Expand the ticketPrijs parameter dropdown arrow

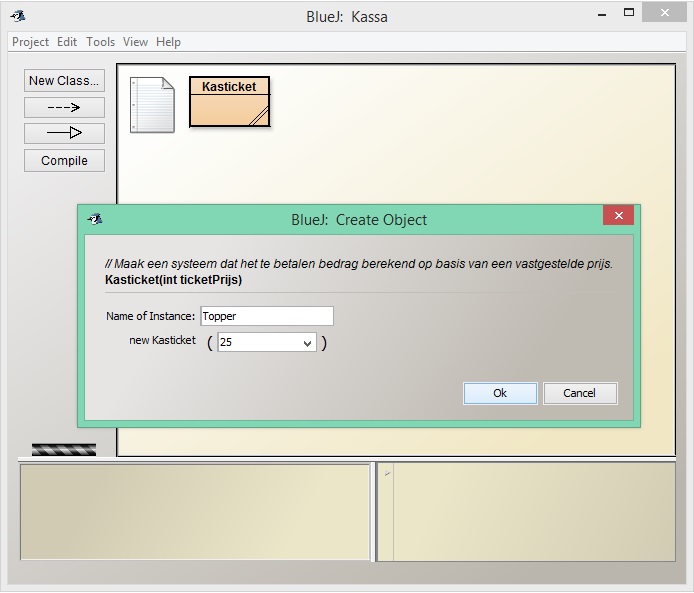click(308, 343)
